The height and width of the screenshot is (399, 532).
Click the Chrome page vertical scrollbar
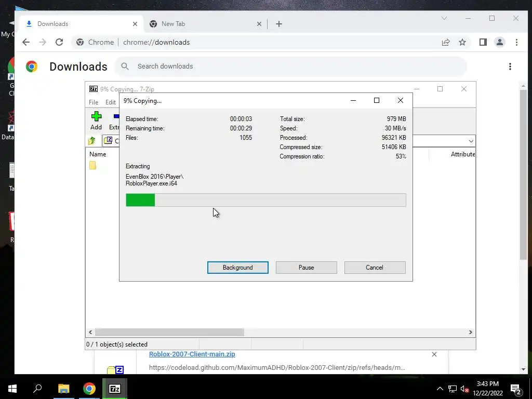pos(523,175)
